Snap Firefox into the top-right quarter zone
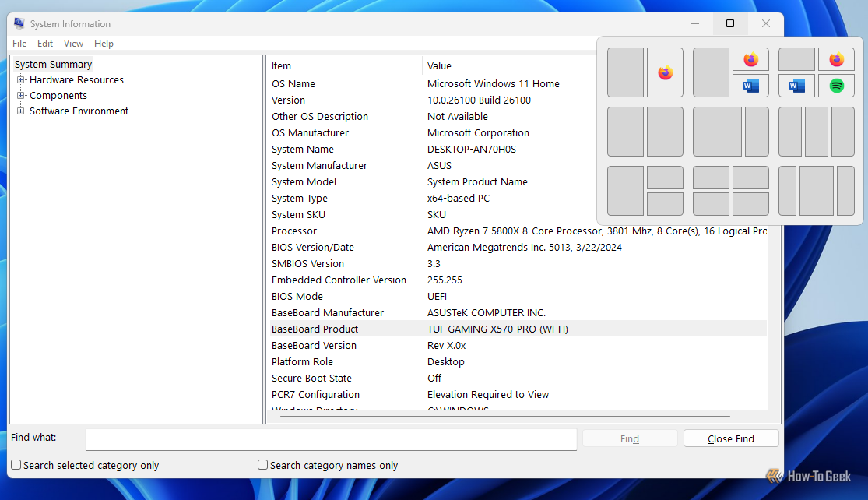This screenshot has width=868, height=500. coord(750,58)
